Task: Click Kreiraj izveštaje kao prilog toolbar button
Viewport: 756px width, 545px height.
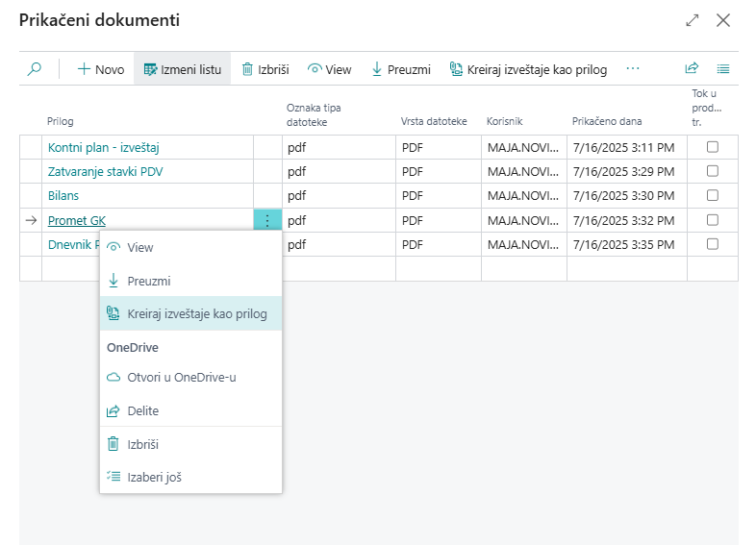Action: tap(528, 69)
